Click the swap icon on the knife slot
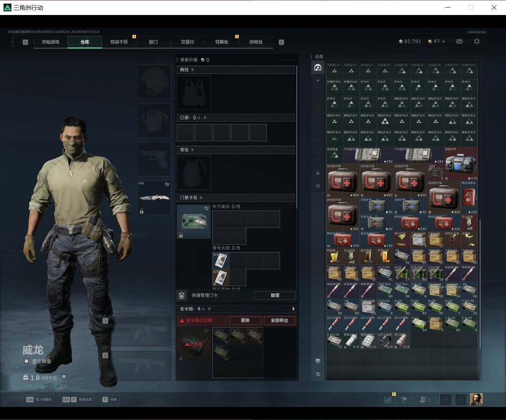506x420 pixels. [167, 184]
